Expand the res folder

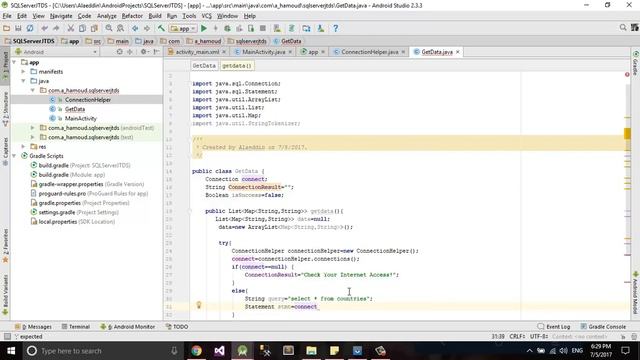pyautogui.click(x=24, y=147)
